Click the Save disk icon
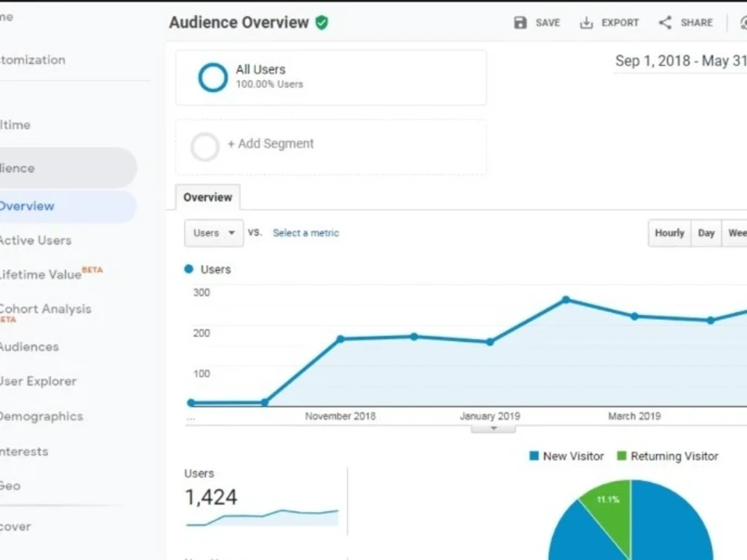Screen dimensions: 747x560 point(520,22)
